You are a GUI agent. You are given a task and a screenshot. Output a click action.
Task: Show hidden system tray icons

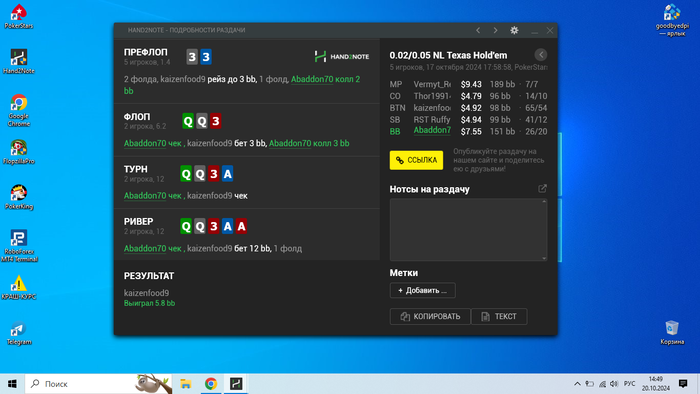coord(577,384)
